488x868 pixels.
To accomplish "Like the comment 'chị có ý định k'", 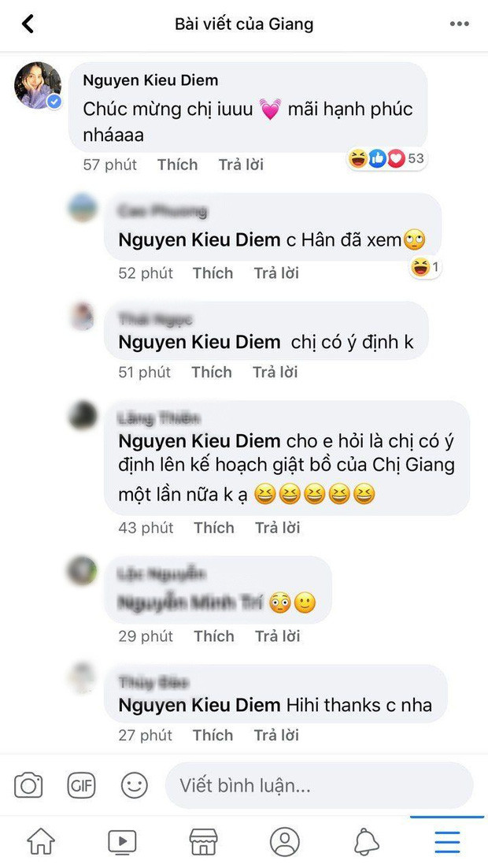I will [x=212, y=372].
